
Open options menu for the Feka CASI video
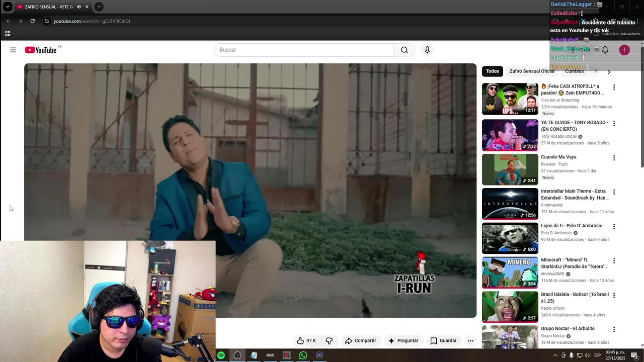pos(614,87)
